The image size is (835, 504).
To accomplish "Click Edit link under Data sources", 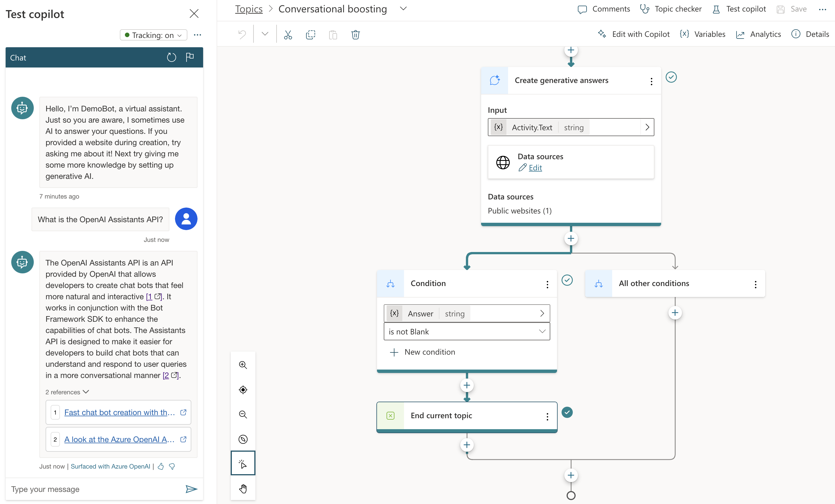I will pos(535,168).
